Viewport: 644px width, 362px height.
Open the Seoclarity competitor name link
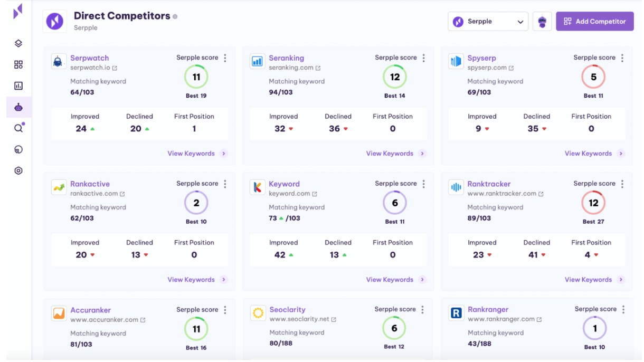[x=288, y=310]
